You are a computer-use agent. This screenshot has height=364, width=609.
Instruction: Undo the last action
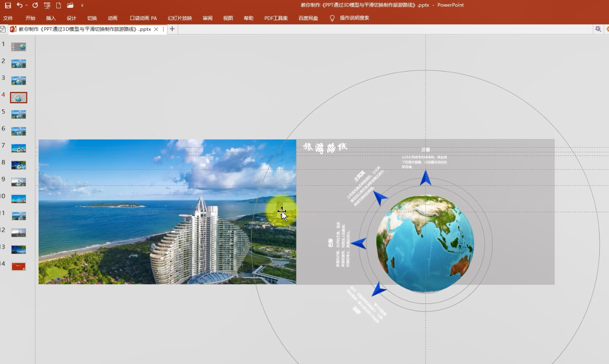pyautogui.click(x=19, y=5)
